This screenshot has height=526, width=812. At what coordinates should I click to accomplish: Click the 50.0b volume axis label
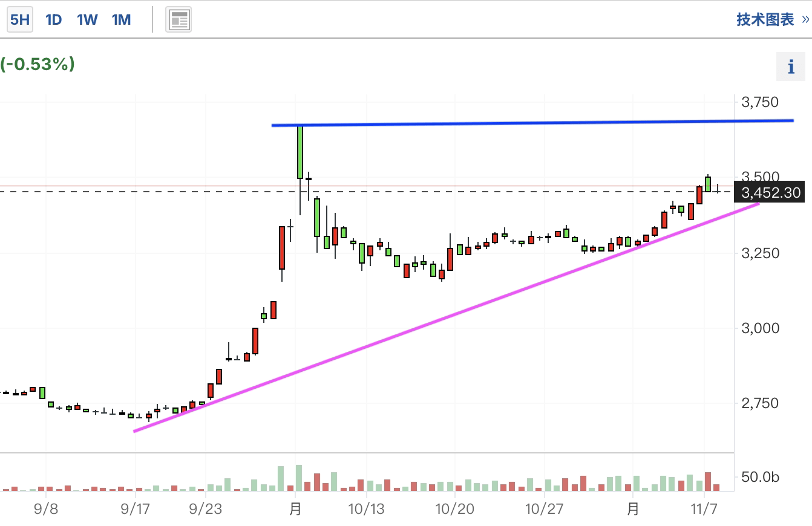click(760, 478)
